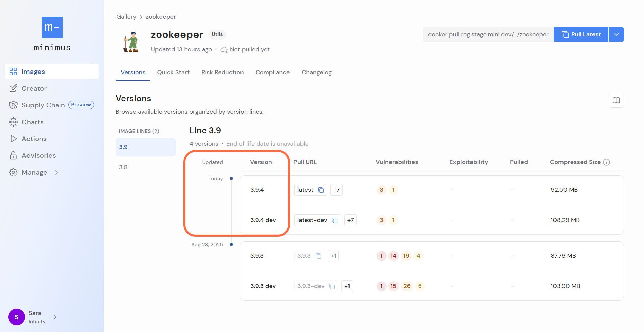Click the 87.76 MB size value
This screenshot has width=644, height=332.
click(563, 256)
